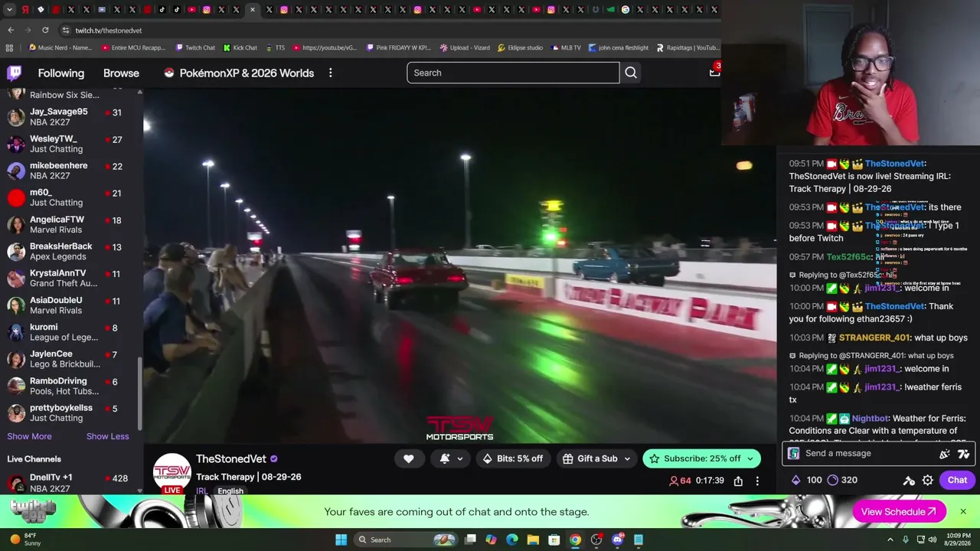The height and width of the screenshot is (551, 980).
Task: Open the top navigation more menu dots
Action: click(x=330, y=73)
